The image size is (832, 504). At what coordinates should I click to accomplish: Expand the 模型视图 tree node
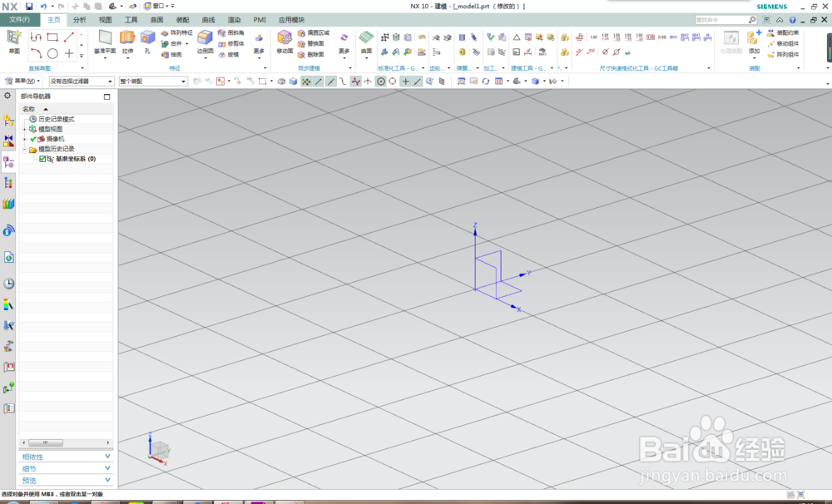click(x=24, y=130)
